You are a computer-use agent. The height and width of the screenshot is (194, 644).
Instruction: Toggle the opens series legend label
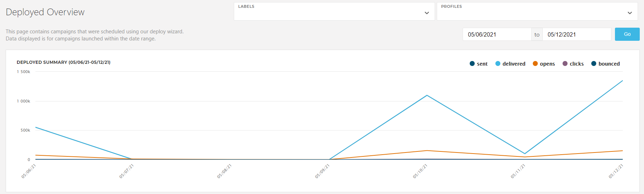click(x=547, y=64)
